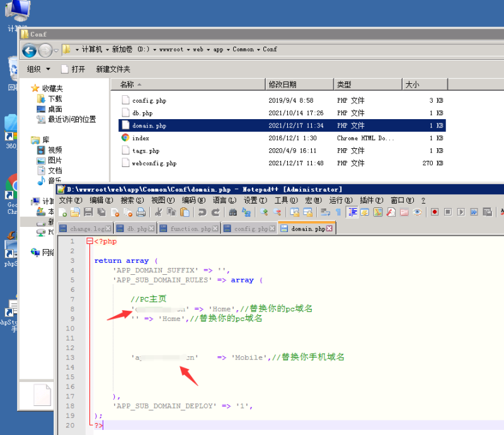Go forward in Explorer Conf window
This screenshot has height=435, width=504.
pos(45,50)
